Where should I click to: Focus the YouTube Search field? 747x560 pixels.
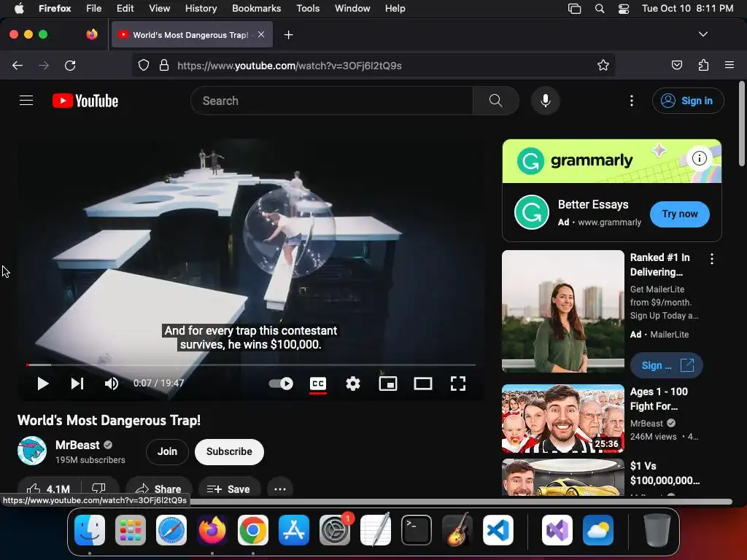[x=332, y=101]
